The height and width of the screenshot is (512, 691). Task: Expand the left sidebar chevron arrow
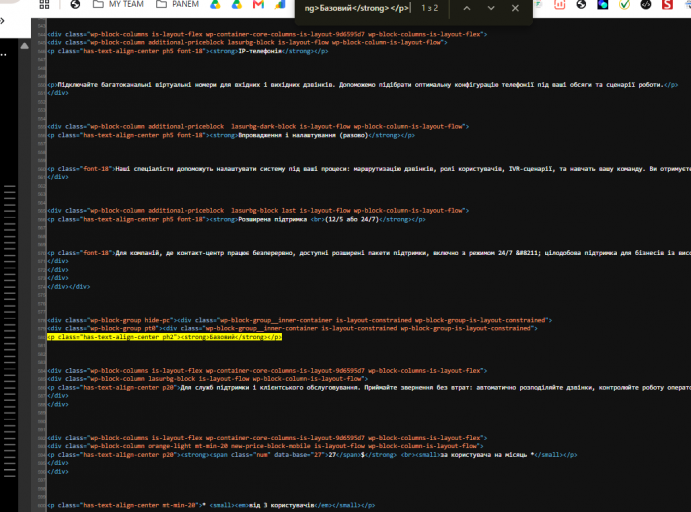(3, 21)
